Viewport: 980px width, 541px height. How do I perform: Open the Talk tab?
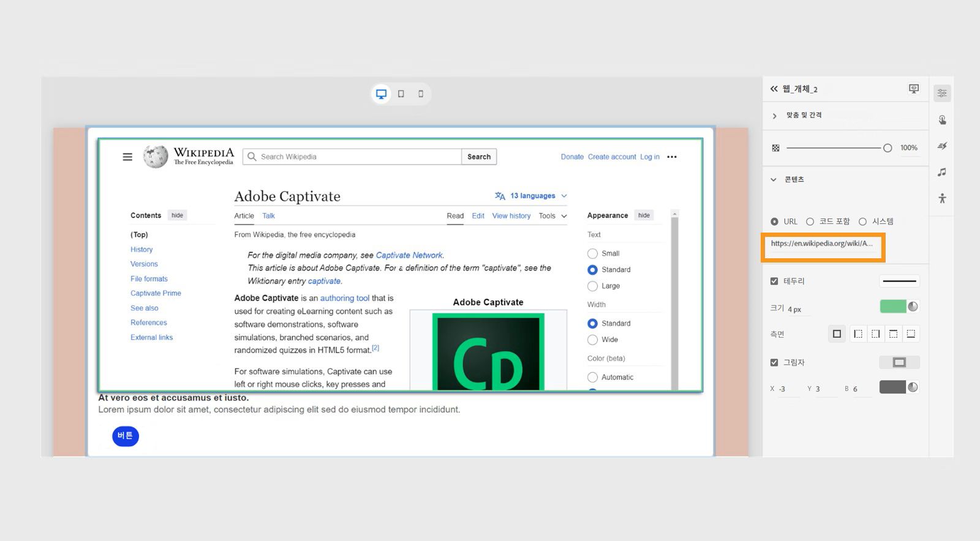[x=268, y=216]
